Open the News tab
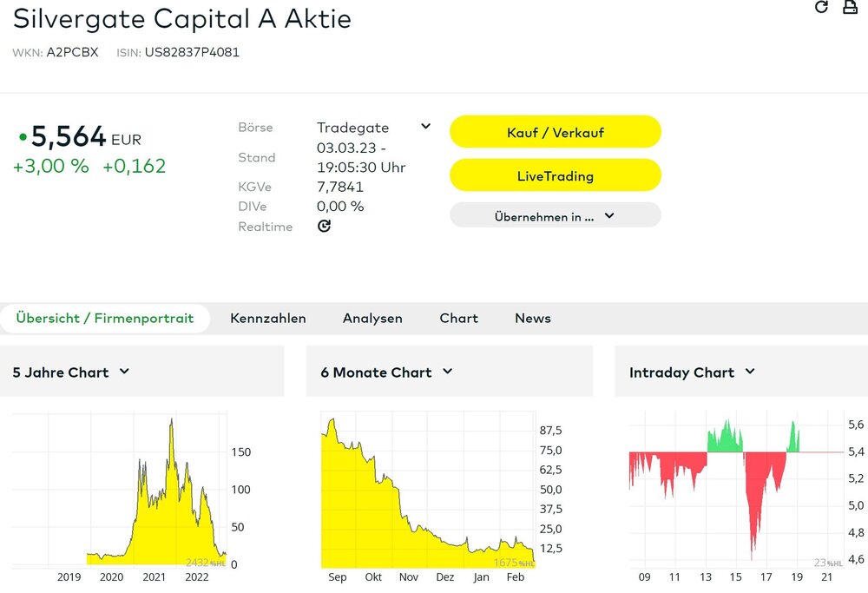 click(x=533, y=319)
